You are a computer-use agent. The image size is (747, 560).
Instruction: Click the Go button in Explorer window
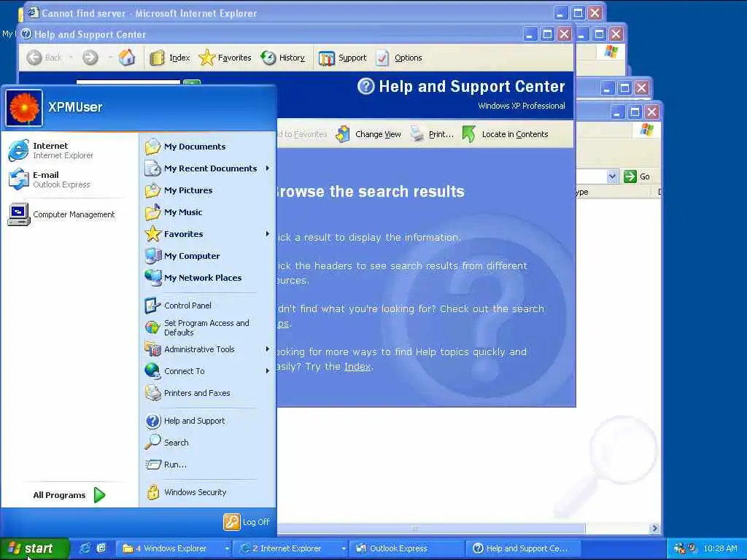point(637,176)
